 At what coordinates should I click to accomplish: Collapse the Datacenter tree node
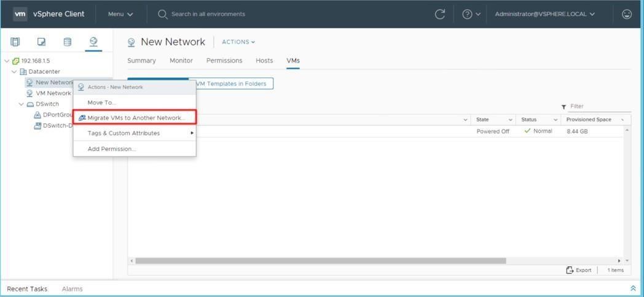[x=14, y=72]
